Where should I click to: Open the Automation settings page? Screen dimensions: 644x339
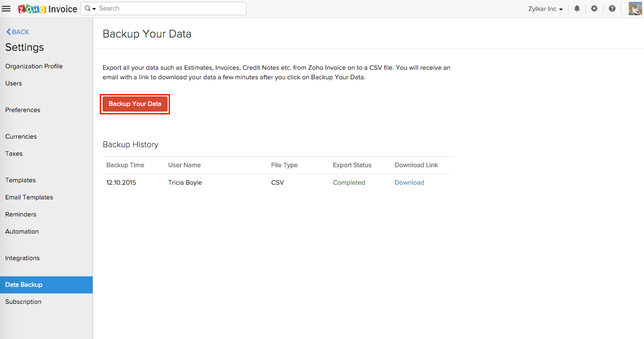point(22,231)
